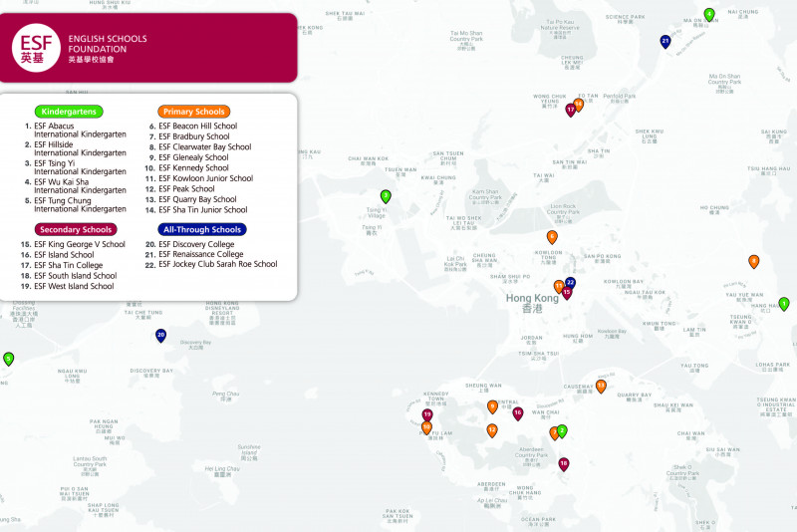Viewport: 797px width, 532px height.
Task: Select orange marker 8 for Clearwater Bay School
Action: pyautogui.click(x=754, y=262)
